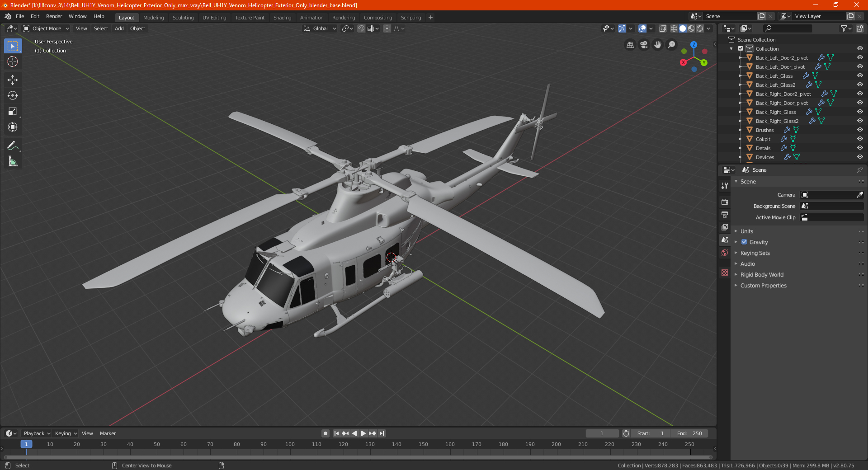Choose the Rotate tool
This screenshot has height=470, width=868.
click(13, 96)
